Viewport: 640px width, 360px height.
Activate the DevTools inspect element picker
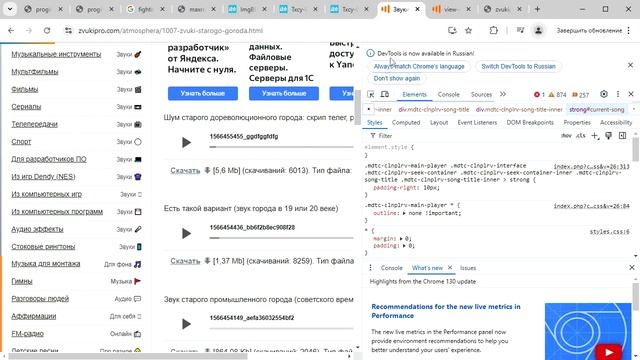click(371, 94)
